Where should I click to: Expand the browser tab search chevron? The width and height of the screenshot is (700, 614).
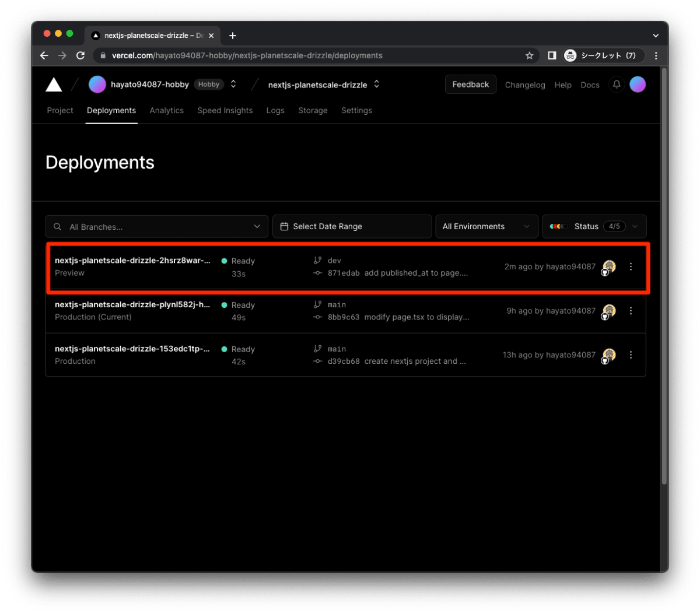pos(656,36)
